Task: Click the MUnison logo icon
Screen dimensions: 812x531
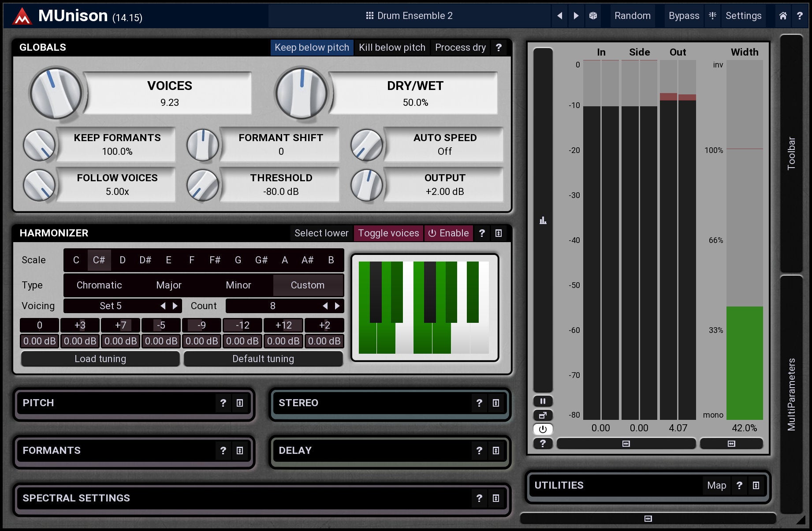Action: tap(22, 16)
